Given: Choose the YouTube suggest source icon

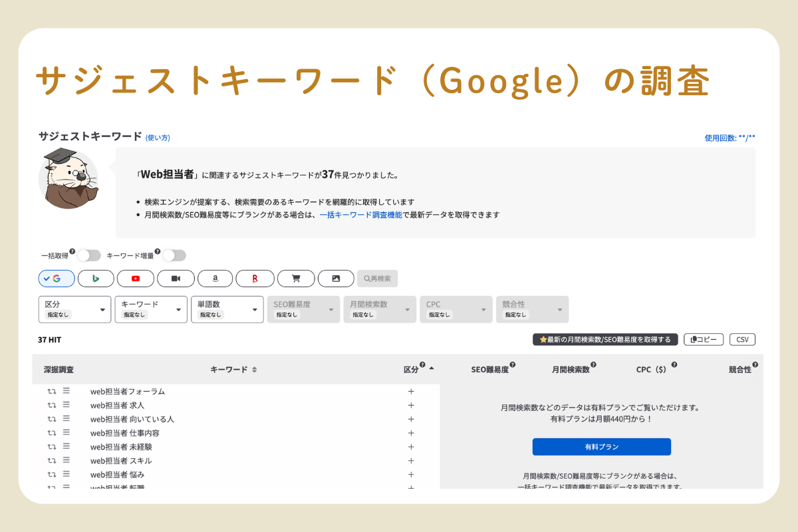Looking at the screenshot, I should pos(136,279).
